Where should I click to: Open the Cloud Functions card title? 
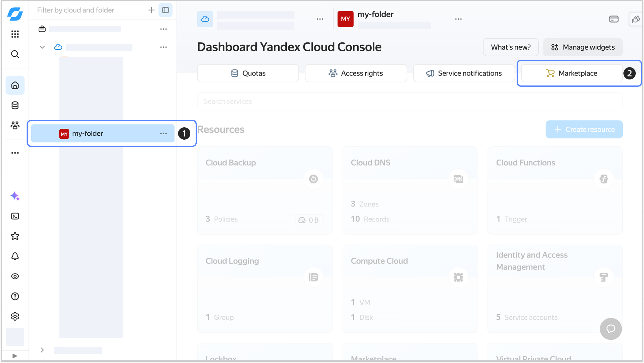tap(526, 163)
